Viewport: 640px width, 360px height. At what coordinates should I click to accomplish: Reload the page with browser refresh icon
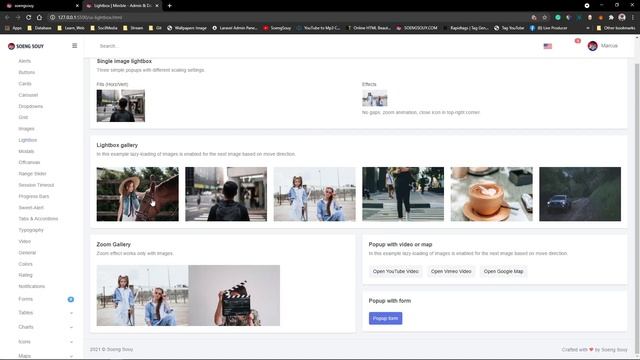(29, 17)
